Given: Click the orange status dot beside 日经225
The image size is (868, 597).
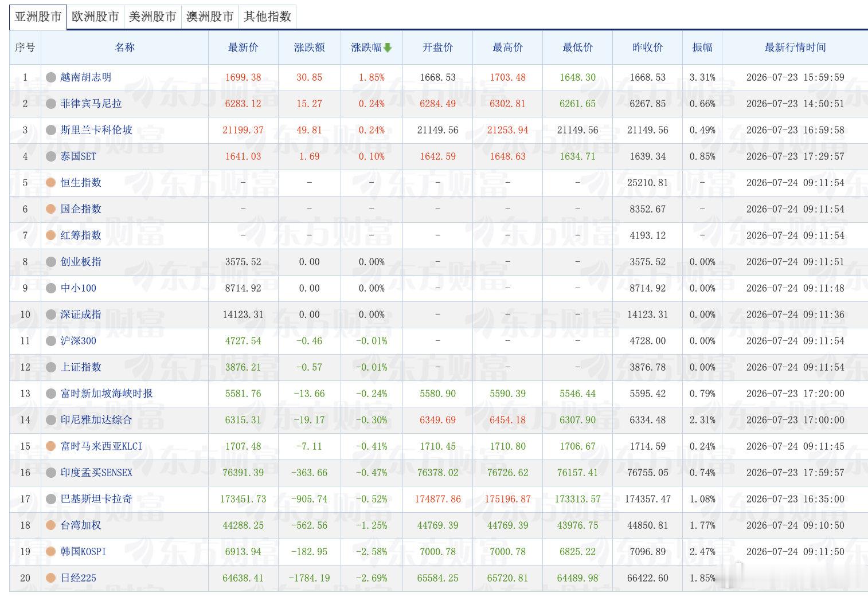Looking at the screenshot, I should (51, 578).
